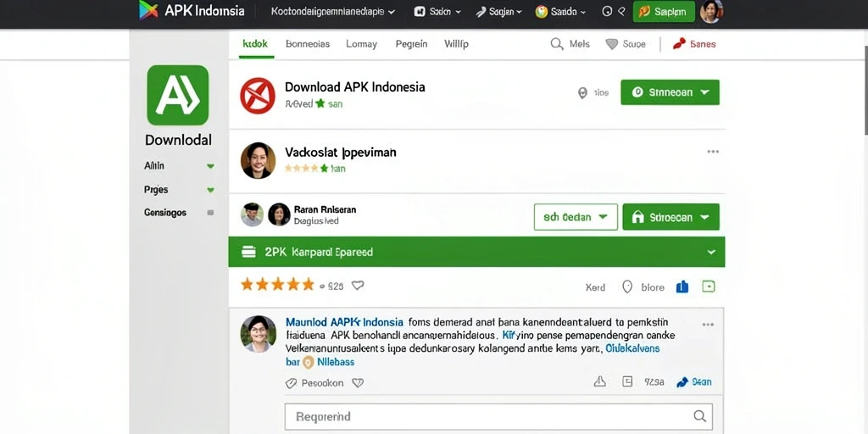The image size is (868, 434).
Task: Open the Sagan dropdown in top bar
Action: pyautogui.click(x=498, y=12)
